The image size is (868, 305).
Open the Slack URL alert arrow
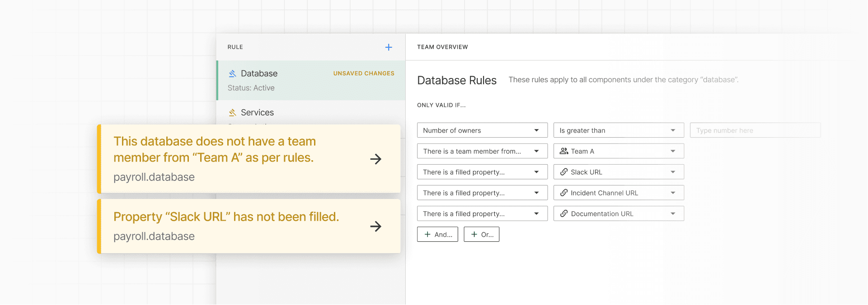[x=375, y=226]
